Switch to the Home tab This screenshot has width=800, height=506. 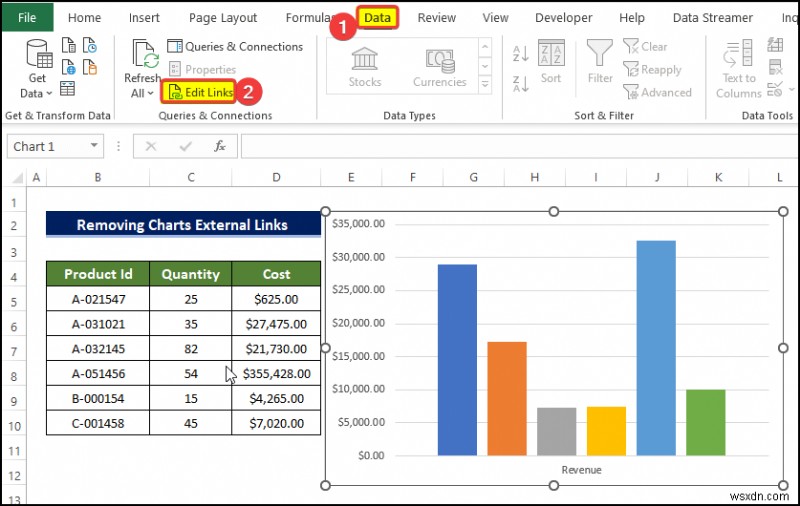click(84, 18)
